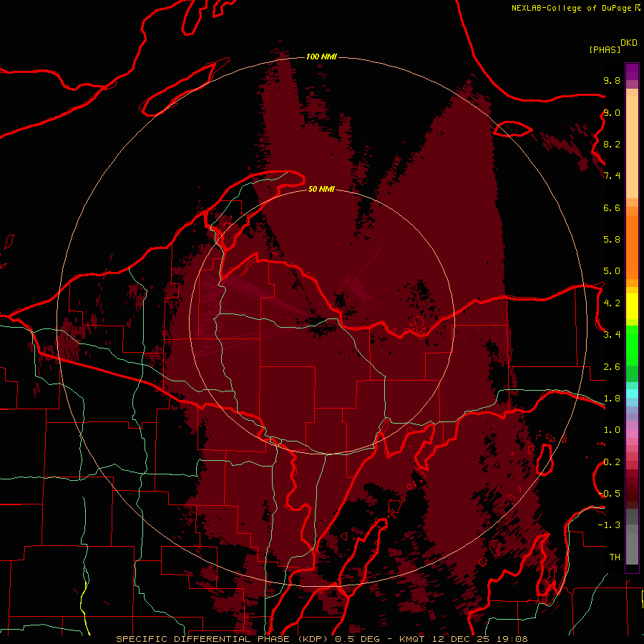The height and width of the screenshot is (644, 644).
Task: Click the 0.2 scale value
Action: 612,462
